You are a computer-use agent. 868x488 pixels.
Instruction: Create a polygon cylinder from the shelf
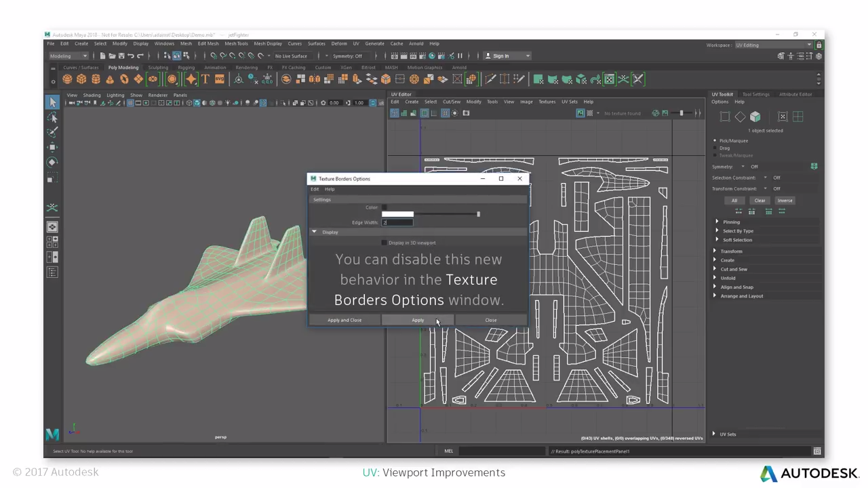pos(96,79)
